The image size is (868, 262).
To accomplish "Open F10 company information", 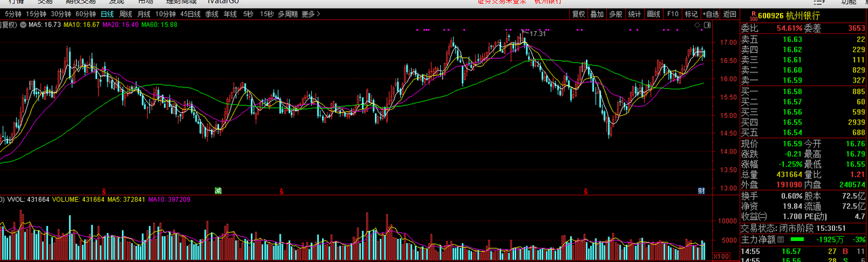I will point(672,14).
